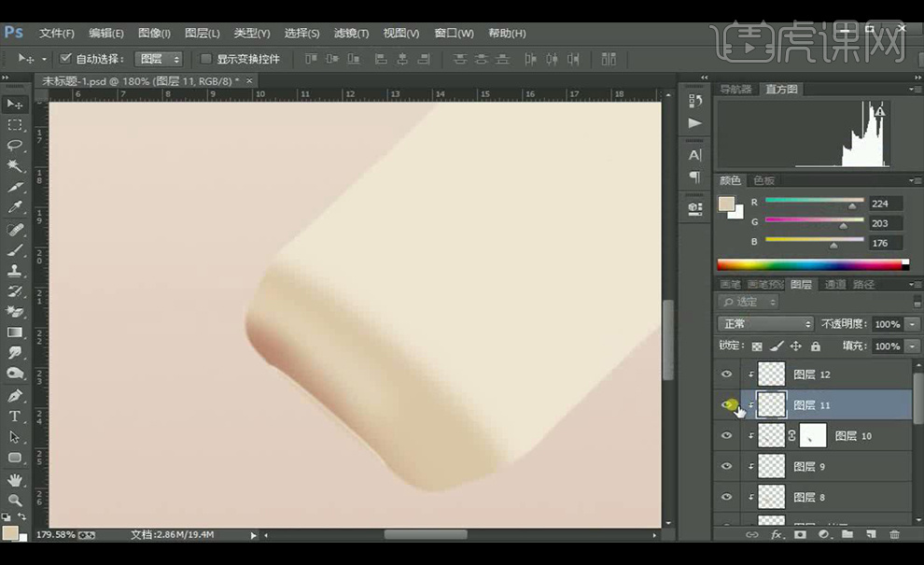Select the Type tool
This screenshot has height=565, width=924.
tap(15, 417)
